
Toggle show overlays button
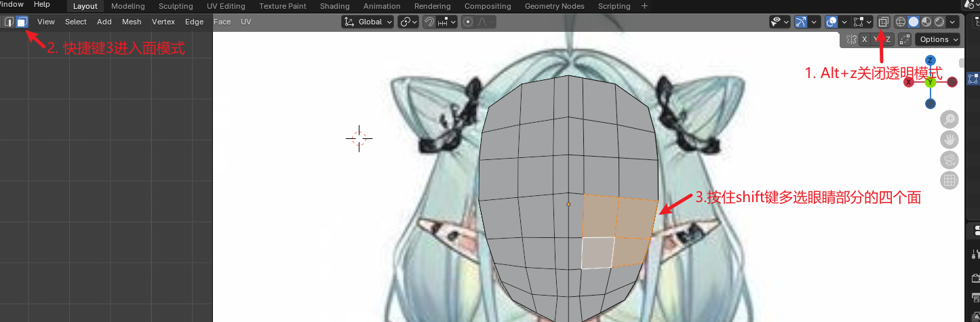(x=831, y=22)
